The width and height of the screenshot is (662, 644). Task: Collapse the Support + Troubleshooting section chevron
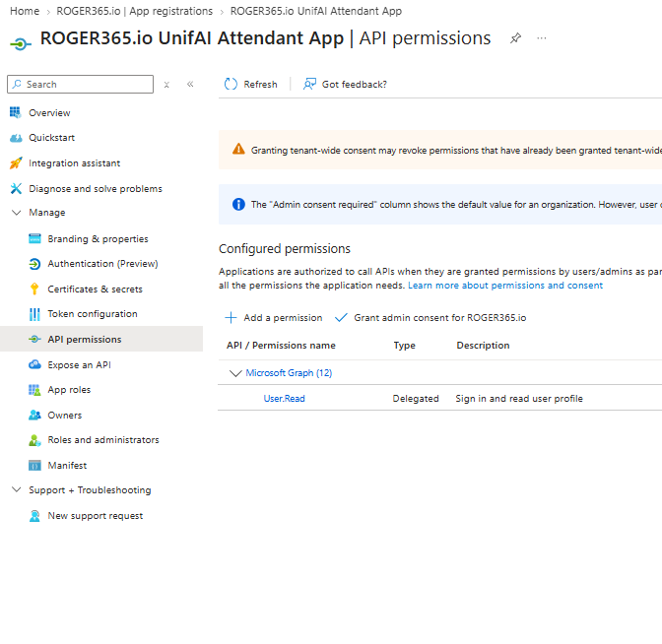[x=16, y=489]
